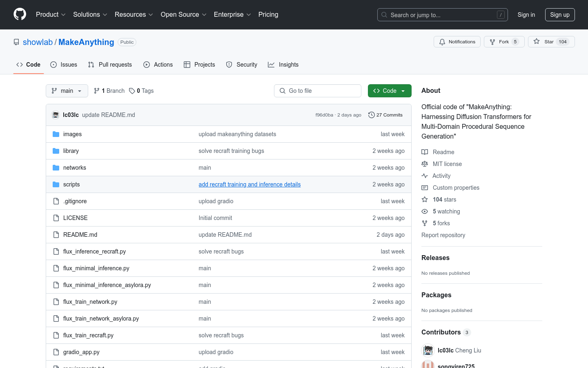This screenshot has width=588, height=368.
Task: Click the Search or jump to field
Action: [443, 15]
